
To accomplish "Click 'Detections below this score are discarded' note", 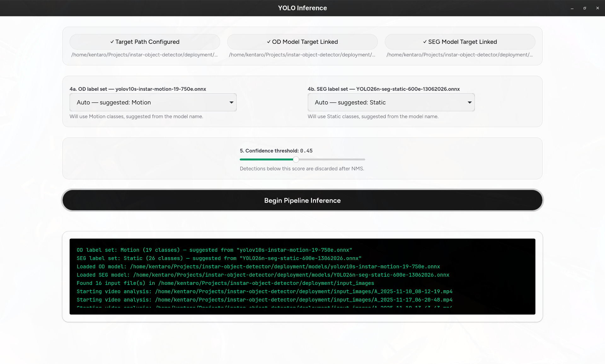I will coord(302,169).
